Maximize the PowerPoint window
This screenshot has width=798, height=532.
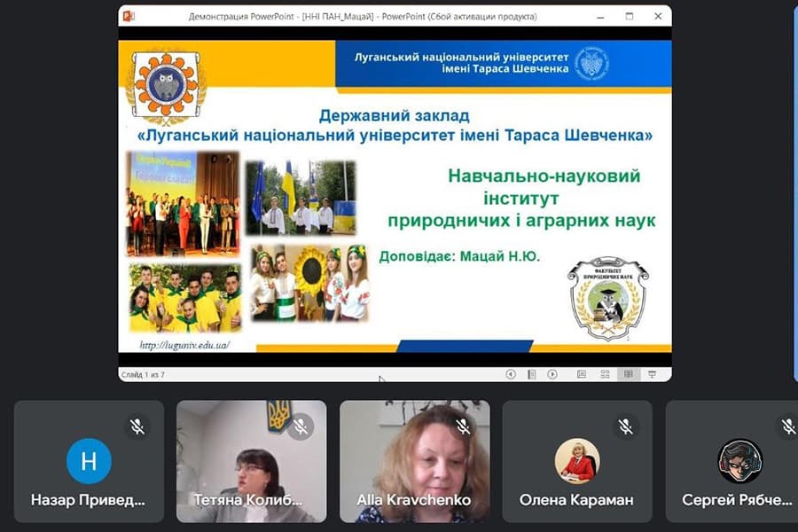629,16
